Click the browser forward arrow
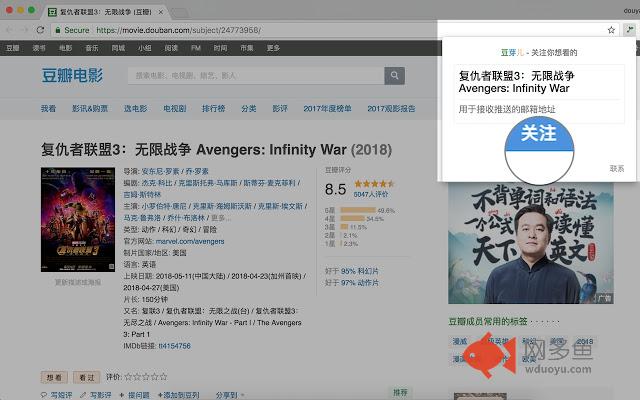The width and height of the screenshot is (640, 400). [24, 30]
